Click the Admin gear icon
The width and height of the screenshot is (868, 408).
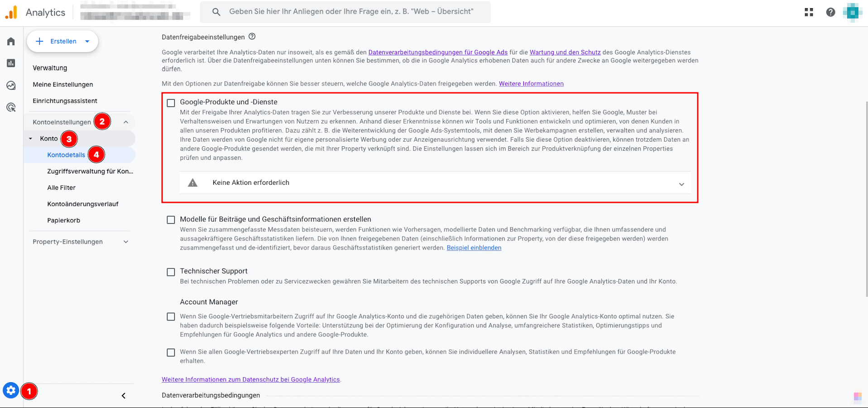[x=11, y=390]
